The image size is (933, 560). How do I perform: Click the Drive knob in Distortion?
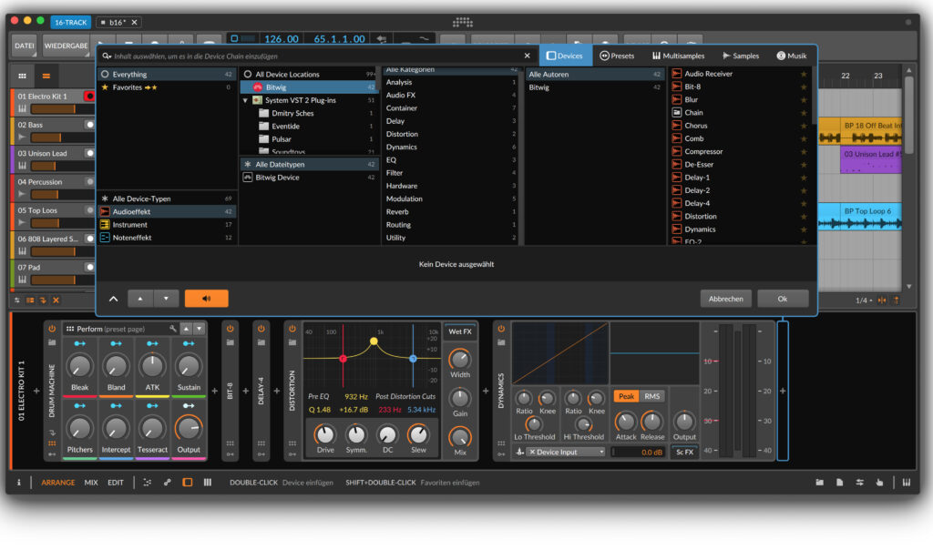(x=325, y=434)
